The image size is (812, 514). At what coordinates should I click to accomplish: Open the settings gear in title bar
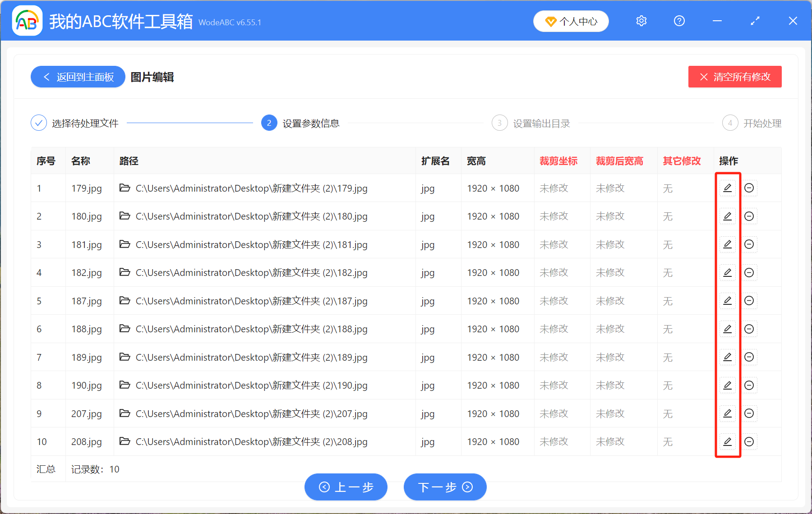[x=641, y=21]
